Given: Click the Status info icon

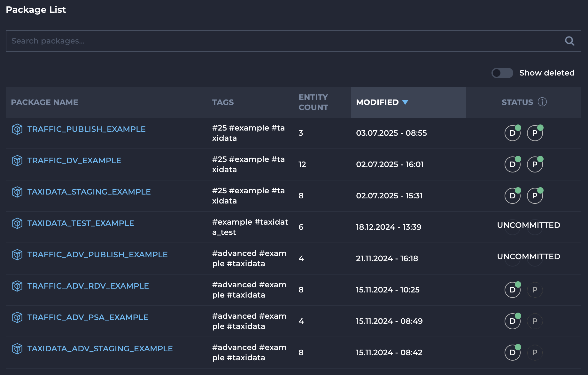Looking at the screenshot, I should point(542,102).
